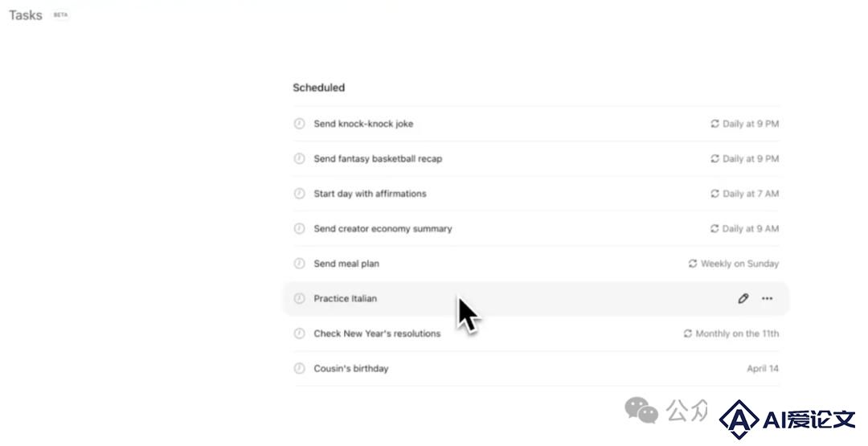Click the Tasks page title

coord(26,15)
